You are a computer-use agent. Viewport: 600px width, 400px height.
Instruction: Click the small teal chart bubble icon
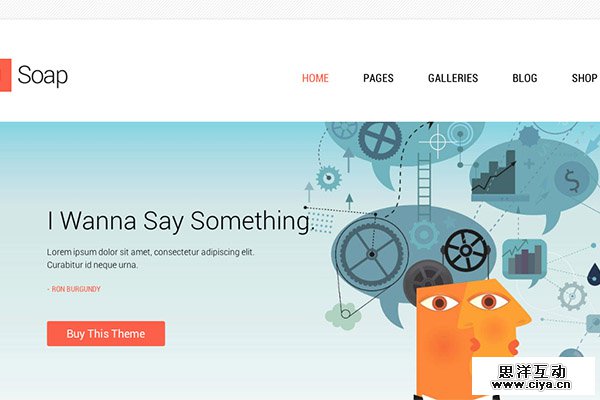(x=524, y=261)
